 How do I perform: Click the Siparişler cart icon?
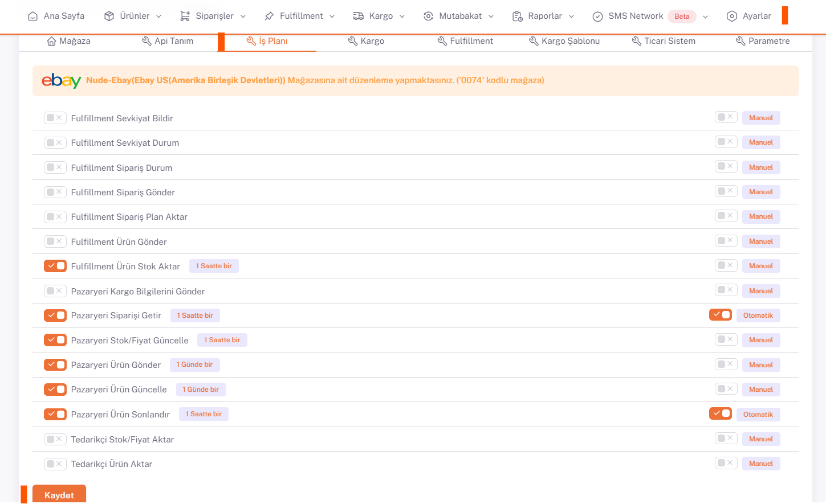coord(185,16)
